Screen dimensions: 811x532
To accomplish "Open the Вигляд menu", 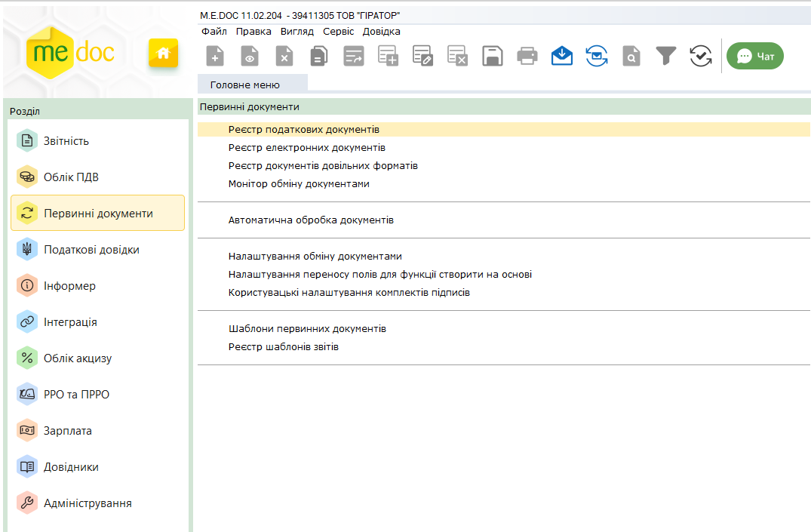I will coord(297,31).
